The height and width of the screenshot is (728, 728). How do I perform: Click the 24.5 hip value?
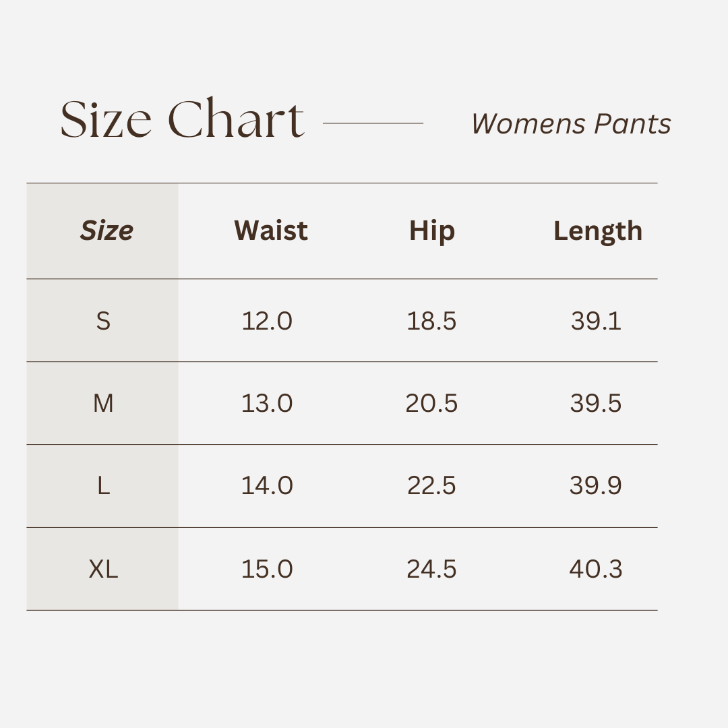(x=431, y=570)
